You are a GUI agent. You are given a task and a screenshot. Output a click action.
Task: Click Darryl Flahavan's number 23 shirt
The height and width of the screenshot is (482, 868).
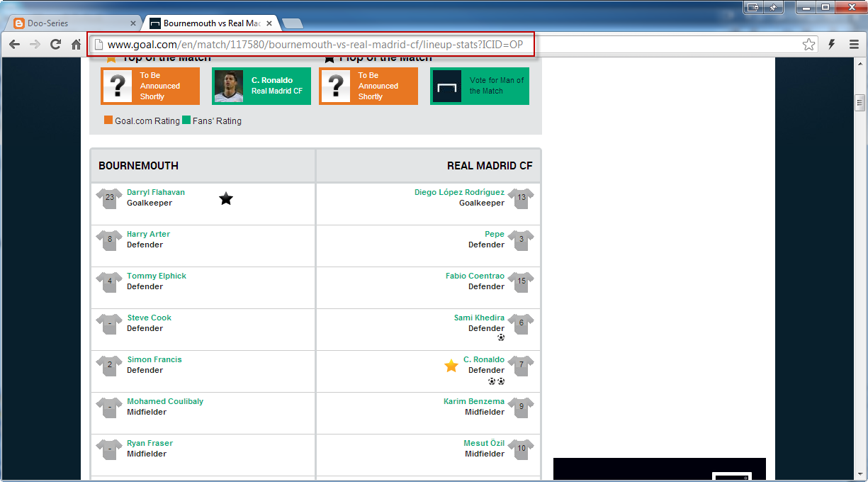click(109, 198)
